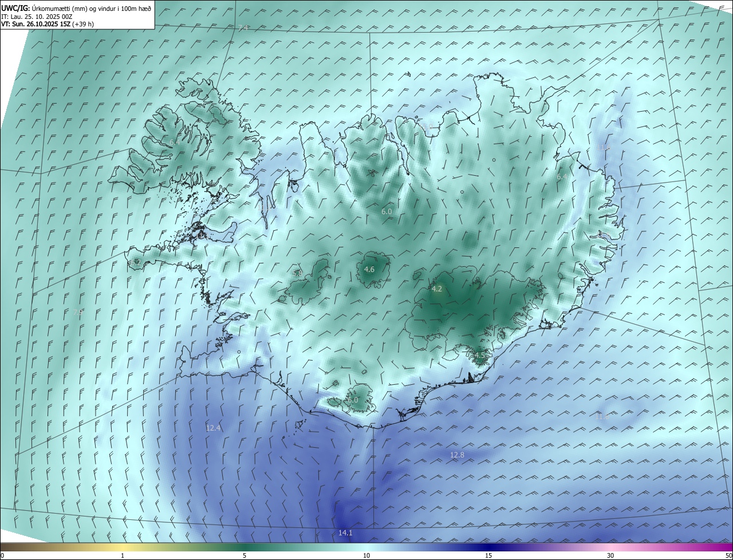
Task: Click the colorbar tick labeled 15
Action: 488,555
